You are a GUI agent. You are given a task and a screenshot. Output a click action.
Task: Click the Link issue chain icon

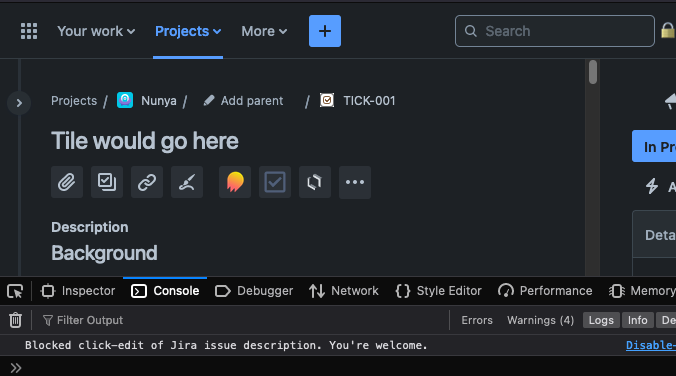[x=147, y=182]
